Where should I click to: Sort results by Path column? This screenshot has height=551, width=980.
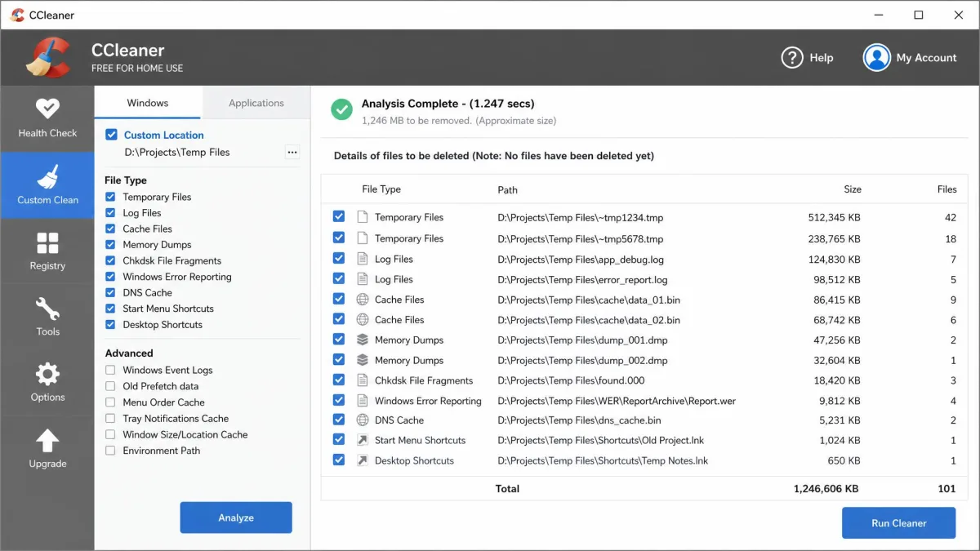(508, 189)
